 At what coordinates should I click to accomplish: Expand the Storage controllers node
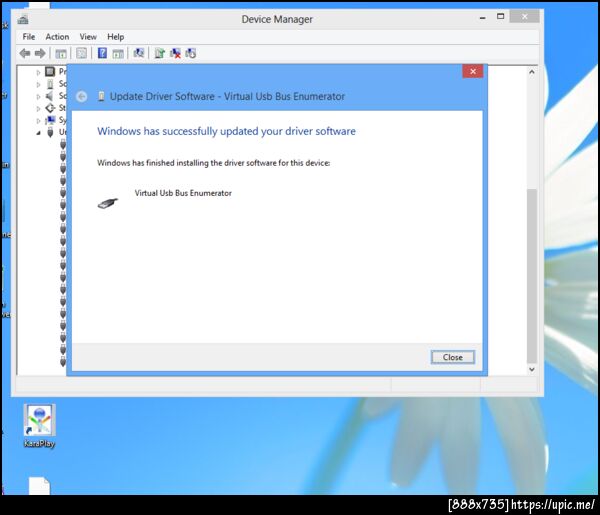(x=38, y=109)
